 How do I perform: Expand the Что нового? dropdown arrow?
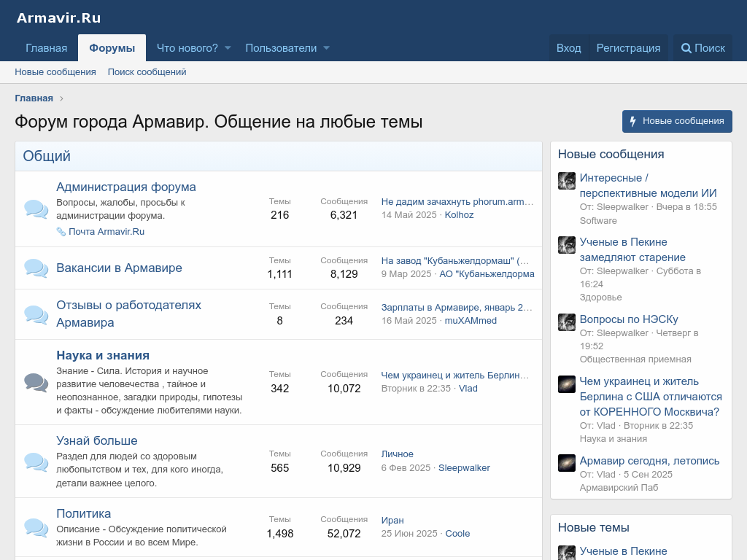click(228, 48)
